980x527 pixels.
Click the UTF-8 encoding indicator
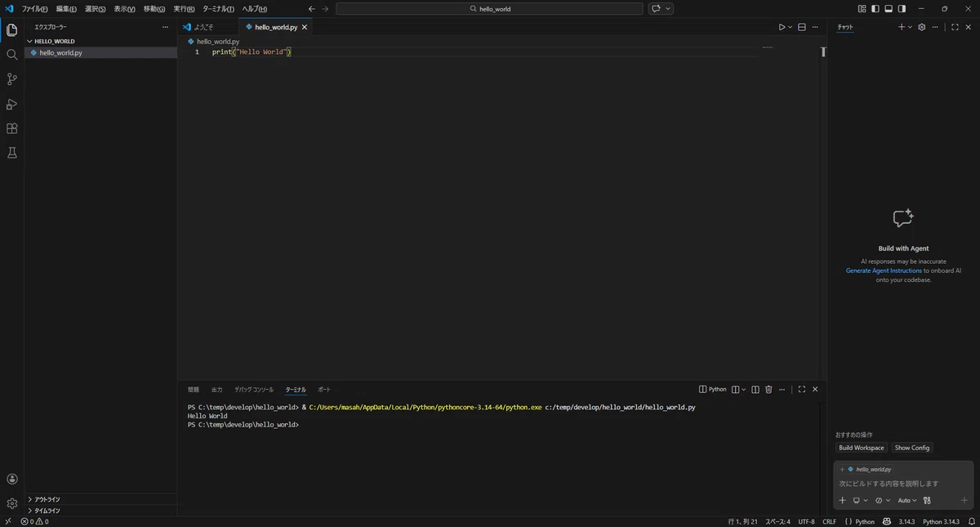pos(806,521)
